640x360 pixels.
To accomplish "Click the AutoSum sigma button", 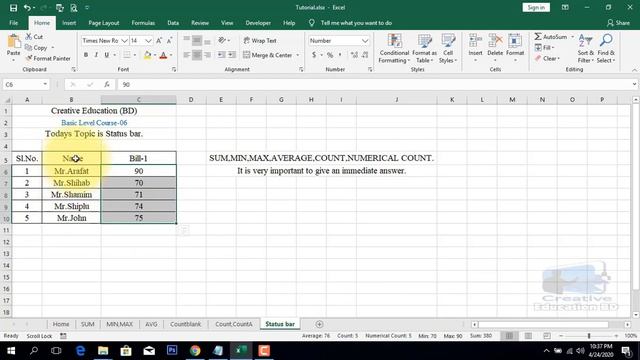I will coord(551,37).
